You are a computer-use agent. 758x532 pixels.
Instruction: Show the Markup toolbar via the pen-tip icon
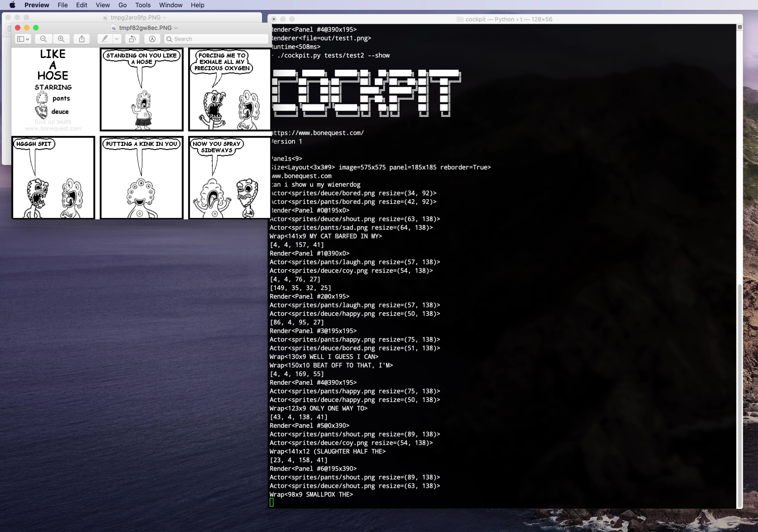[x=152, y=39]
